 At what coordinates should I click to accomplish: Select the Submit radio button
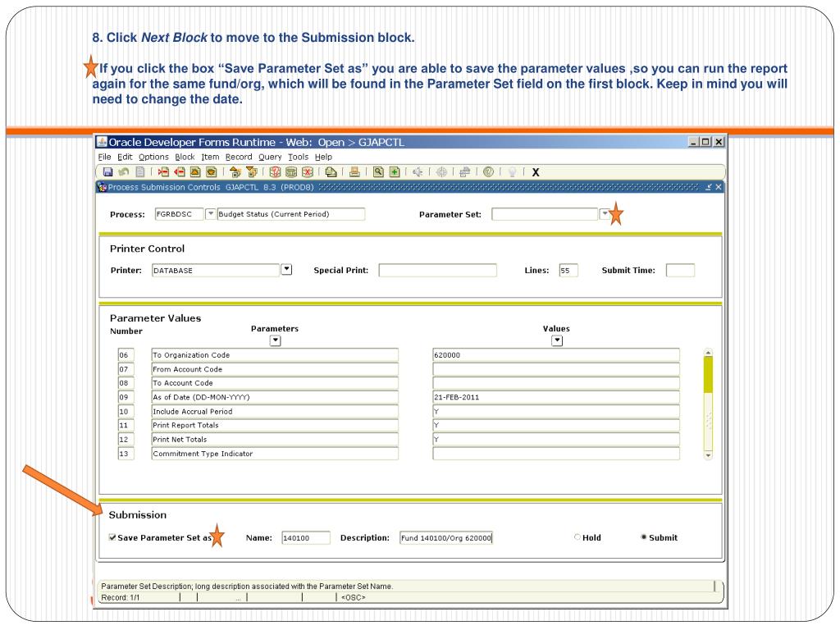point(643,537)
